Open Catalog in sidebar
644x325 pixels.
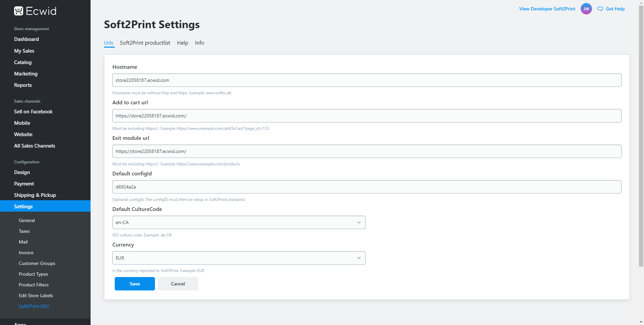[23, 62]
